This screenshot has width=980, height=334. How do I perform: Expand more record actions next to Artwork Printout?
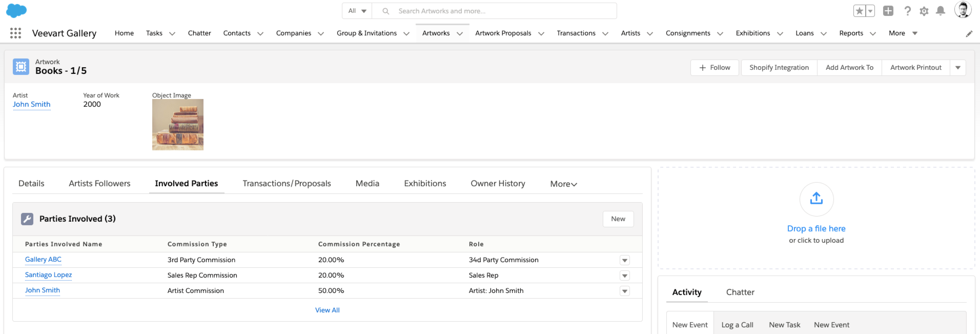point(957,68)
